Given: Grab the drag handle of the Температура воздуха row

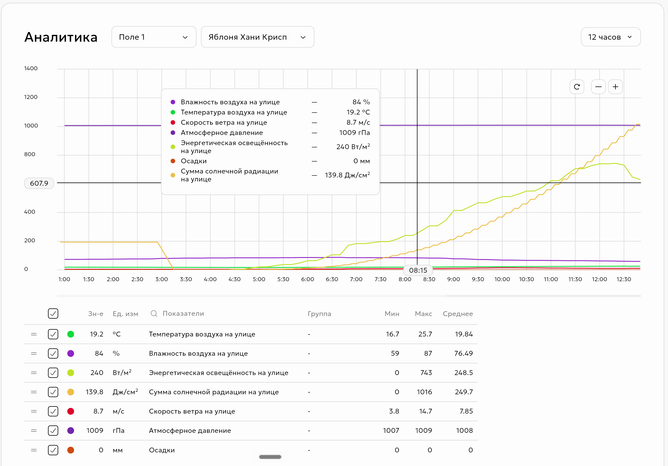Looking at the screenshot, I should (x=34, y=334).
